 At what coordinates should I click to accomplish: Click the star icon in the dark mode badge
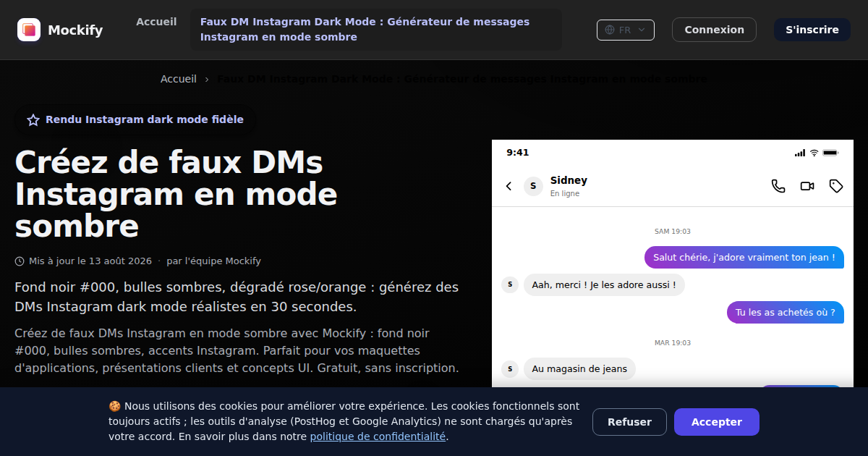point(33,120)
